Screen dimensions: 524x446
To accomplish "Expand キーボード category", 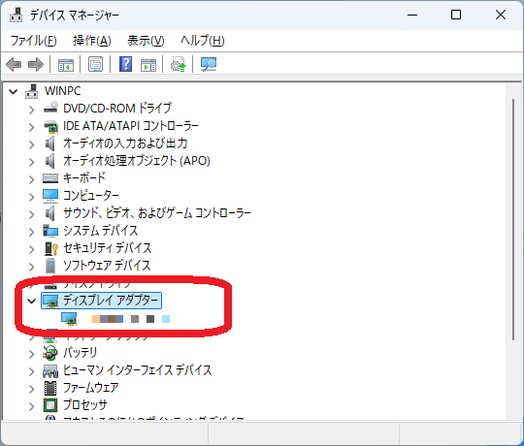I will click(31, 179).
